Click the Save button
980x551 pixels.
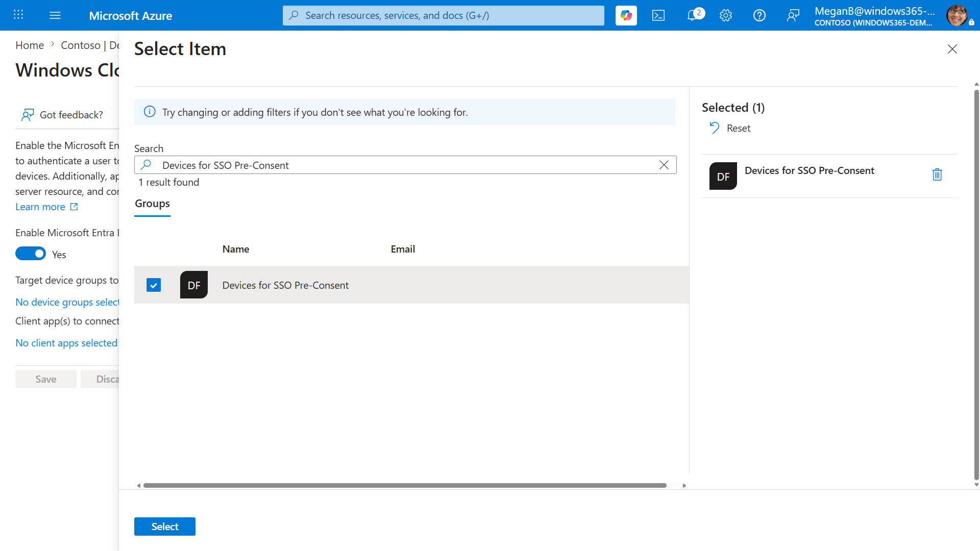(46, 379)
